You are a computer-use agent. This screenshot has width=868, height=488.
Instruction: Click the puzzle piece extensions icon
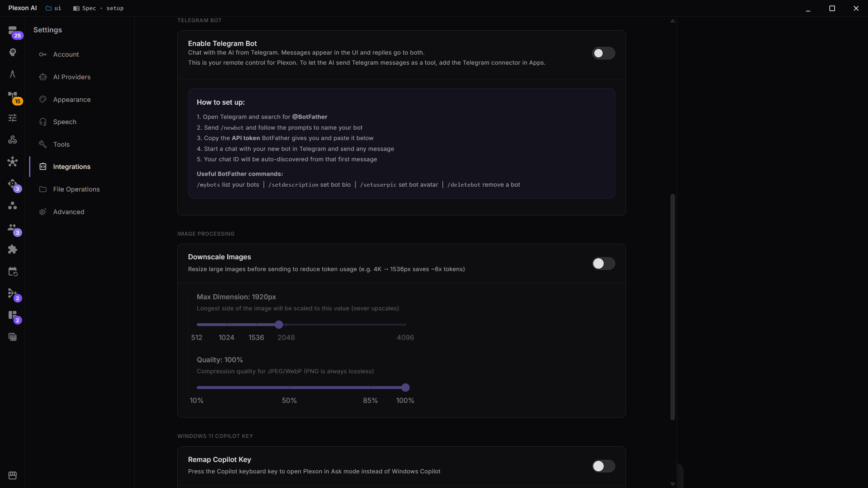pyautogui.click(x=13, y=249)
